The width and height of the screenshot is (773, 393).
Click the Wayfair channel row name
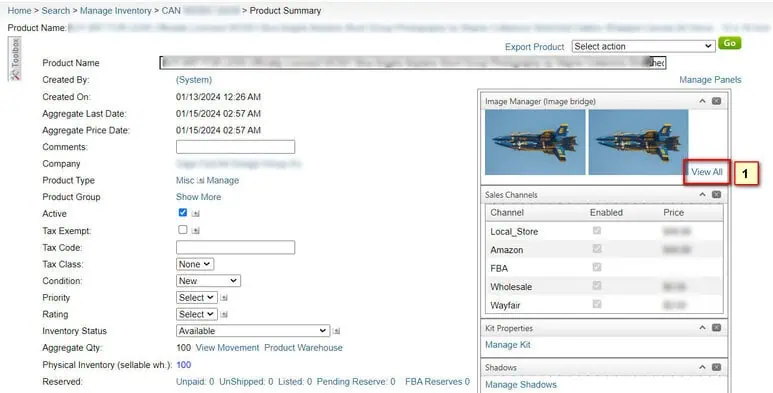point(505,305)
